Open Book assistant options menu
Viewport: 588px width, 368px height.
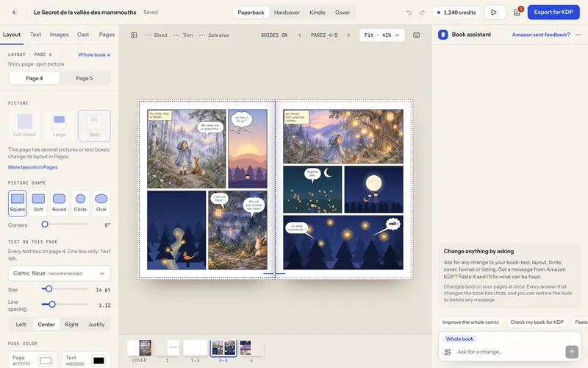(x=578, y=35)
